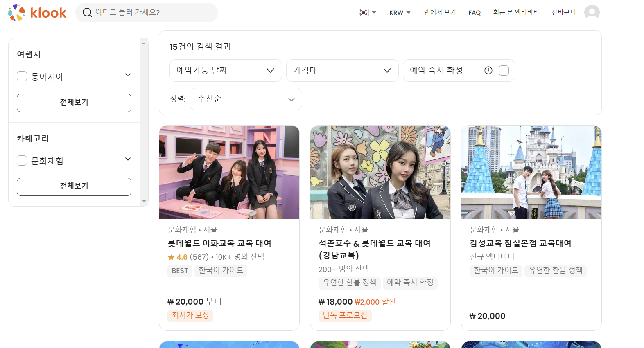This screenshot has width=644, height=348.
Task: Click the 한국어 가이드 tag on 이화교복 card
Action: click(221, 271)
